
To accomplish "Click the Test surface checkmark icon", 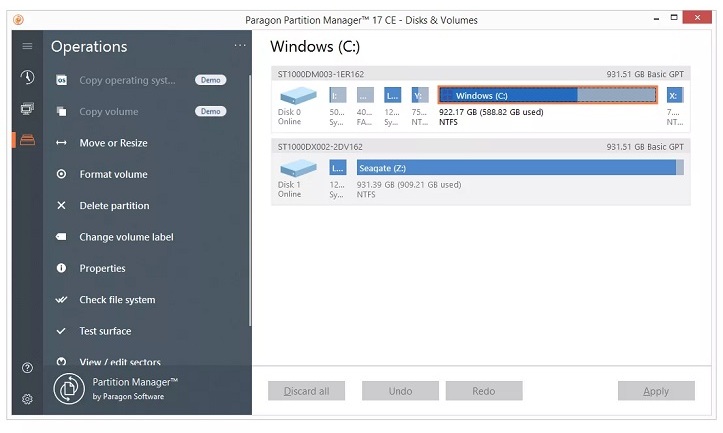I will [61, 331].
